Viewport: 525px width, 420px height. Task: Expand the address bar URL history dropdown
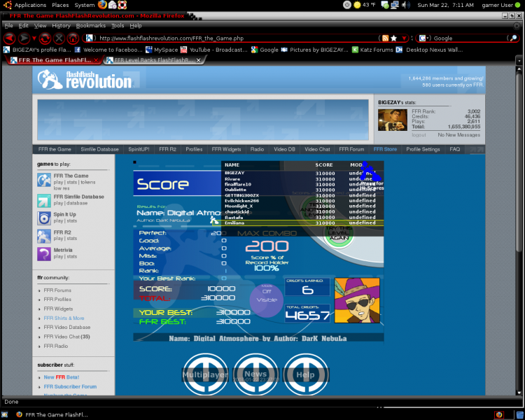pos(404,38)
